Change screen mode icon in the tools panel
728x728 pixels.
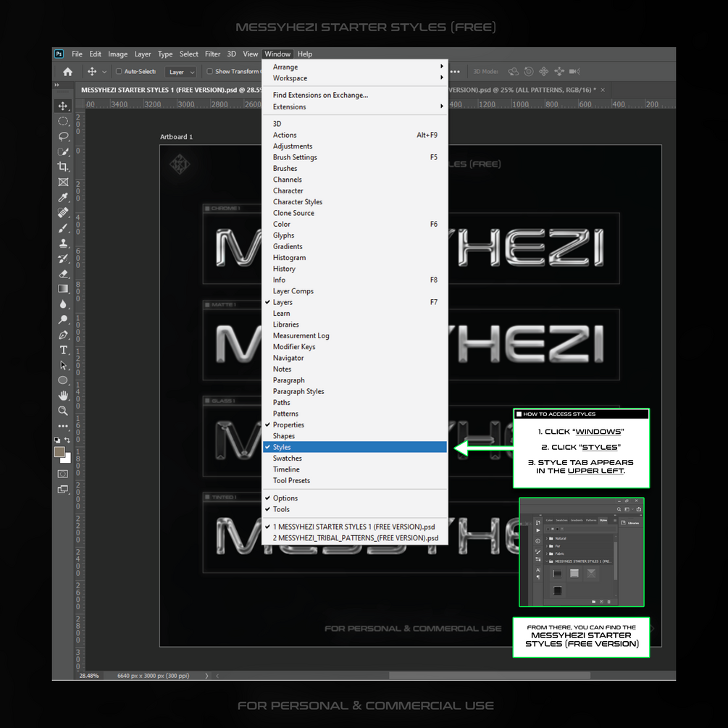click(x=63, y=490)
